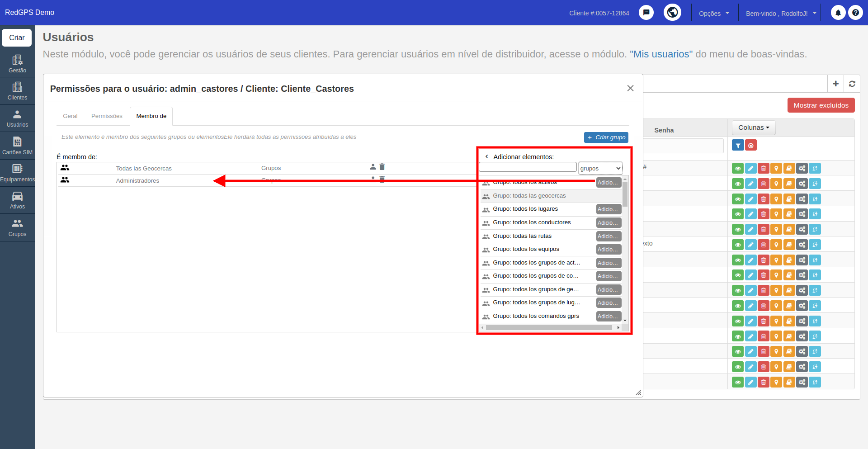Viewport: 868px width, 449px height.
Task: Select the Grupo: todas las geocercas row
Action: click(551, 196)
